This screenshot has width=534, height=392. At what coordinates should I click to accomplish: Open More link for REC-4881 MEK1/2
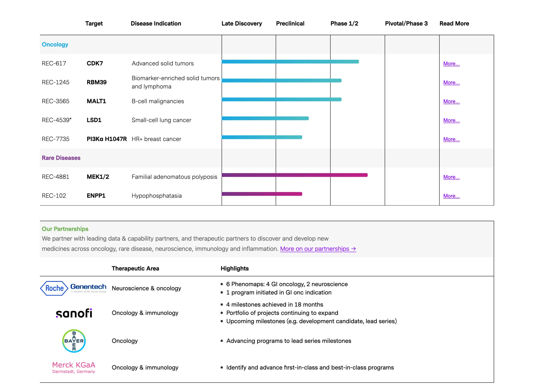click(x=451, y=177)
